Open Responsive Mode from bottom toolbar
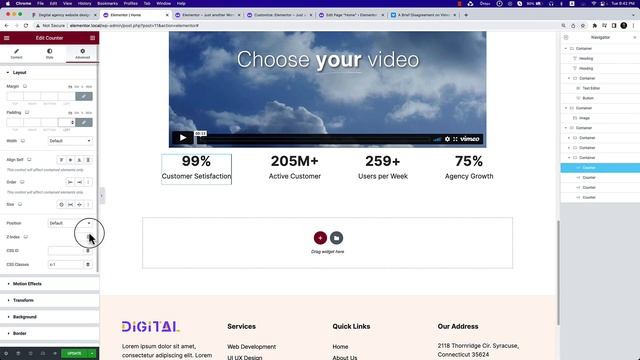This screenshot has height=360, width=640. (x=43, y=353)
